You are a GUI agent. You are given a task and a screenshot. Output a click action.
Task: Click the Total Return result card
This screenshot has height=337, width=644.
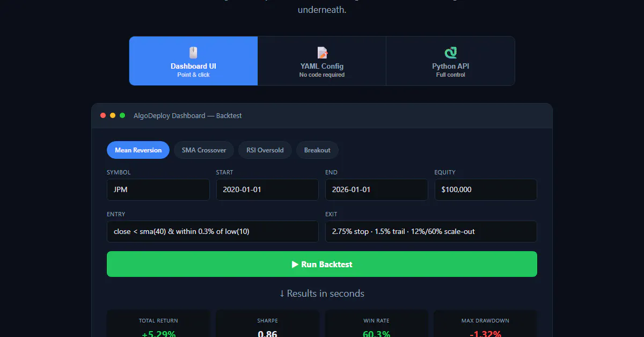pos(158,324)
